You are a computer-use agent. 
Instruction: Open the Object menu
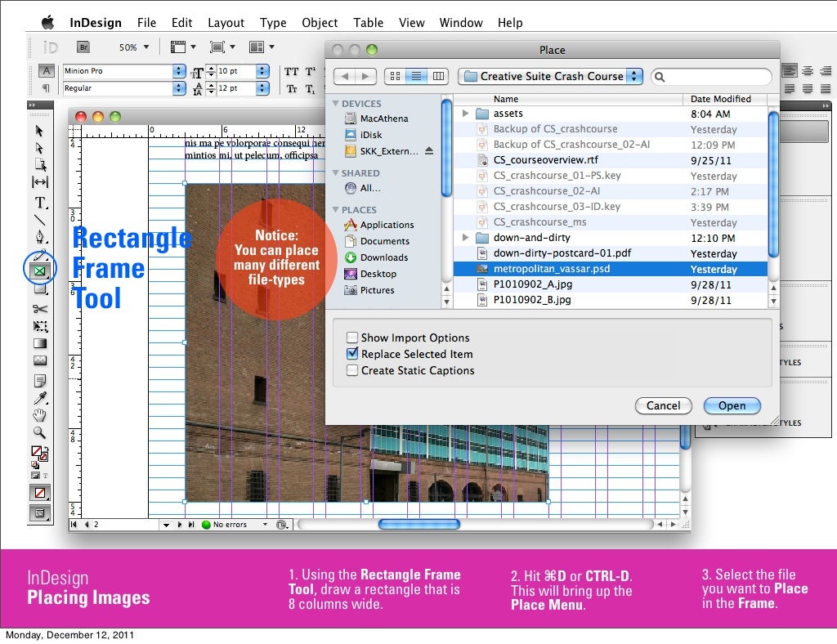[320, 22]
